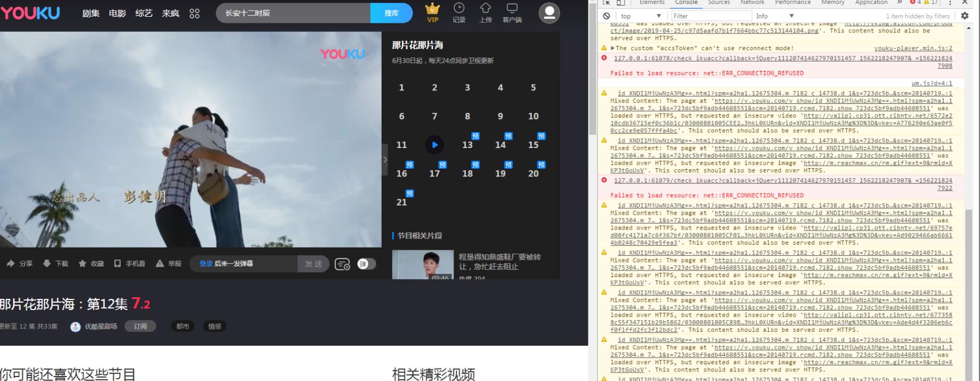980x381 pixels.
Task: Switch to the Memory tab
Action: pos(833,2)
